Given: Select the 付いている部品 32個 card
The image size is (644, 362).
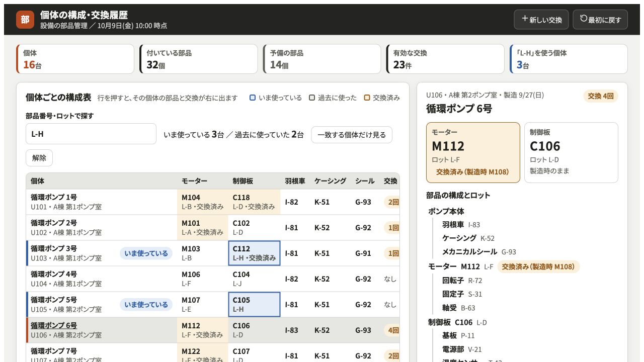Looking at the screenshot, I should click(x=199, y=59).
